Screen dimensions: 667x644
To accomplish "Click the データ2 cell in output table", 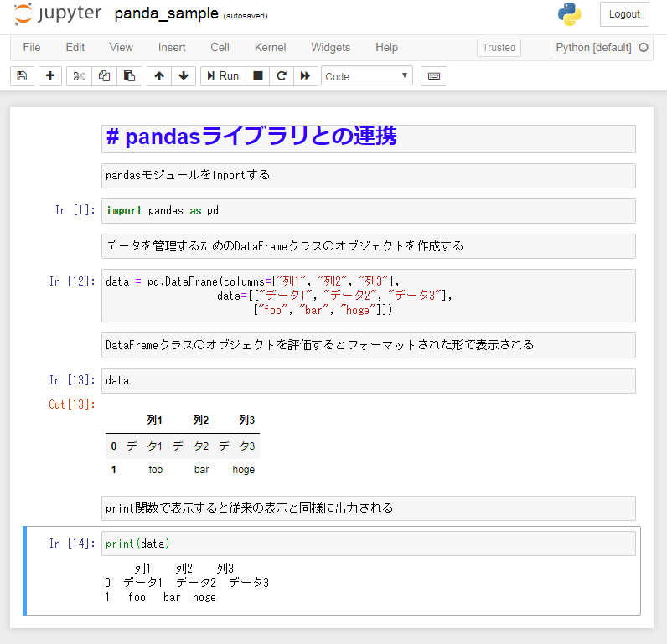I will pos(191,446).
